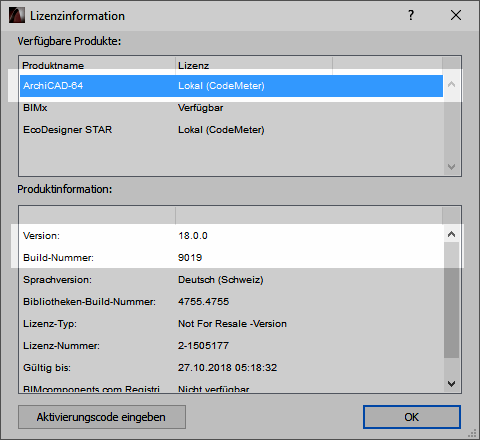Screen dimensions: 480x440
Task: Click the Version value 18.0.0
Action: (193, 236)
